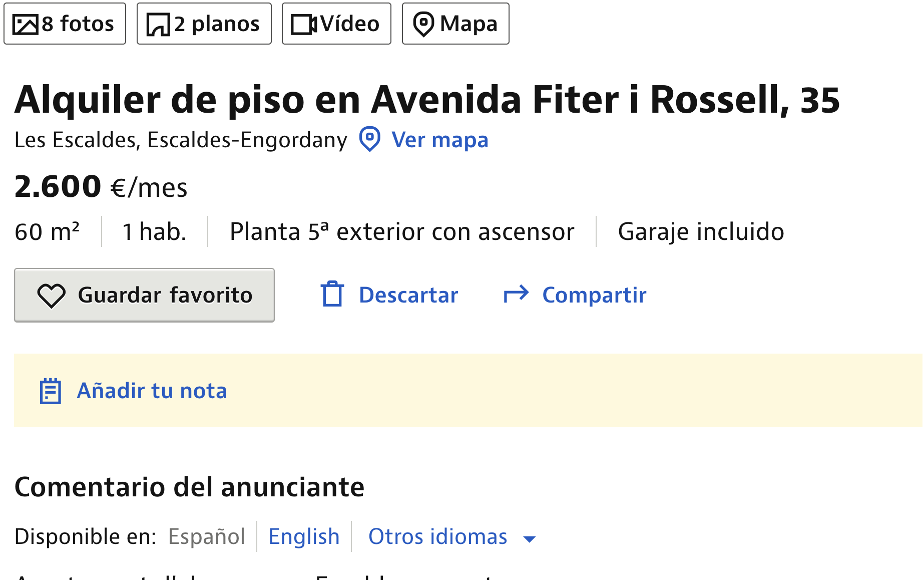
Task: Expand the Otros idiomas dropdown
Action: (452, 537)
